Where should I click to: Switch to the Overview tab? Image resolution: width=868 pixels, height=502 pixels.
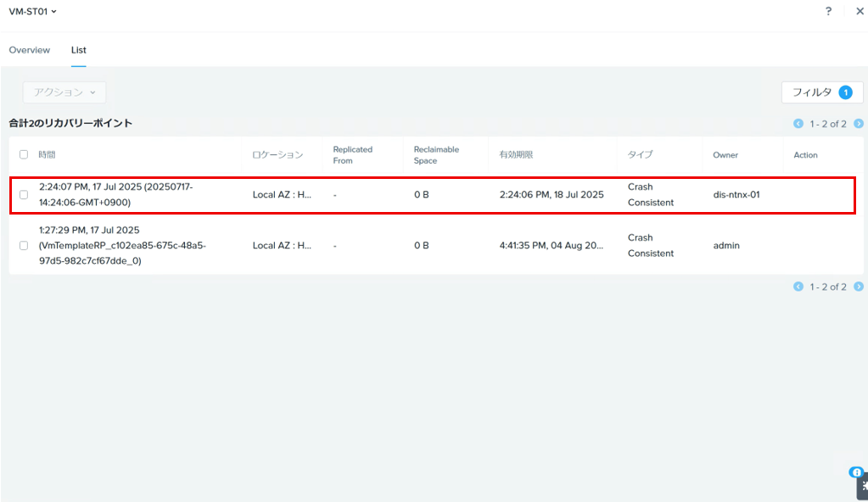30,50
